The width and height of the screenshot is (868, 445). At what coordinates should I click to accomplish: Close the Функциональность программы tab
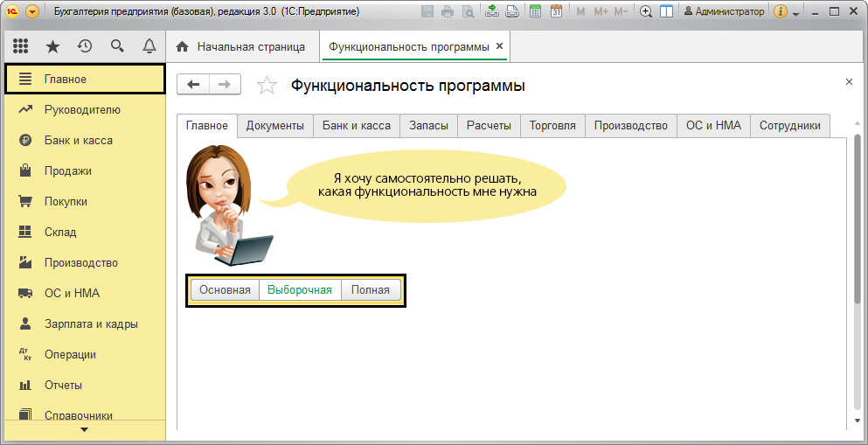[x=499, y=46]
